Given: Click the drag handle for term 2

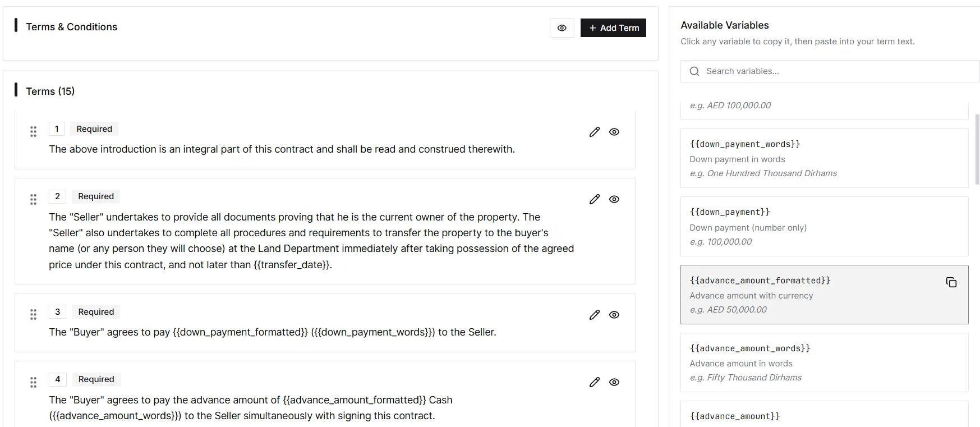Looking at the screenshot, I should click(x=33, y=199).
